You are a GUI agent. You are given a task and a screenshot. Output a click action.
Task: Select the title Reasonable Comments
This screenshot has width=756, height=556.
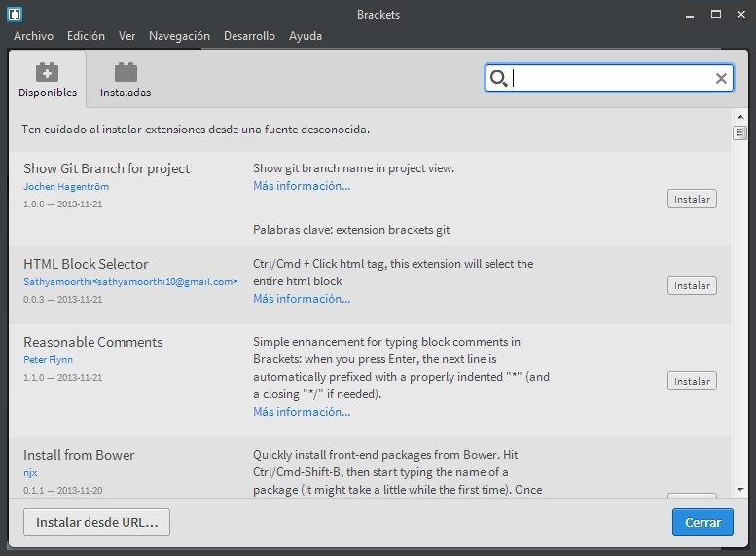point(93,342)
